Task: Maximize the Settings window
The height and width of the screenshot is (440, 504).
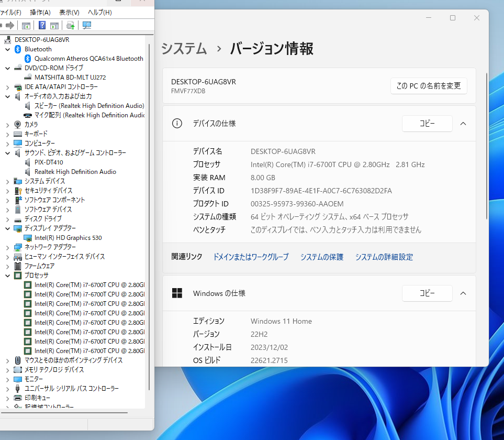Action: (x=453, y=18)
